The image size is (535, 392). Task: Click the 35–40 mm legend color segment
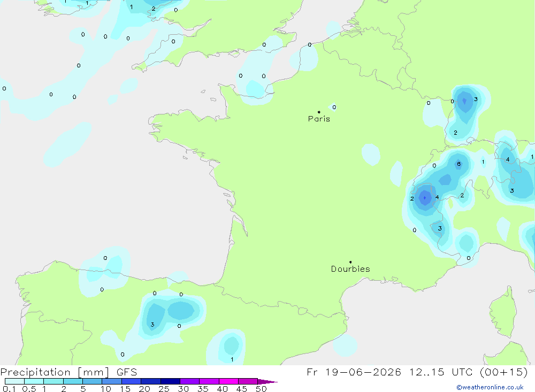(209, 381)
